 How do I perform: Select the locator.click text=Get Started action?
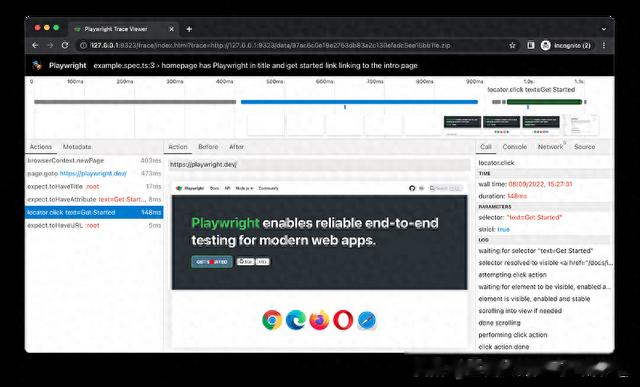pyautogui.click(x=94, y=212)
